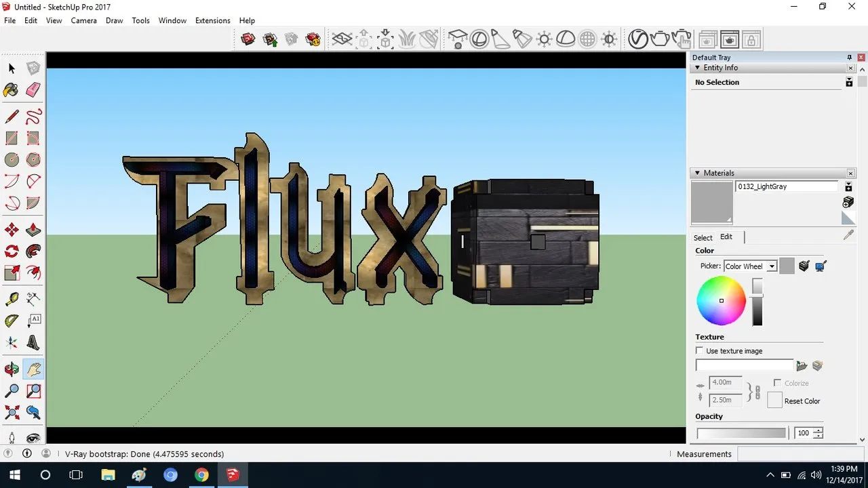Open the Draw menu
This screenshot has width=868, height=488.
pyautogui.click(x=115, y=20)
